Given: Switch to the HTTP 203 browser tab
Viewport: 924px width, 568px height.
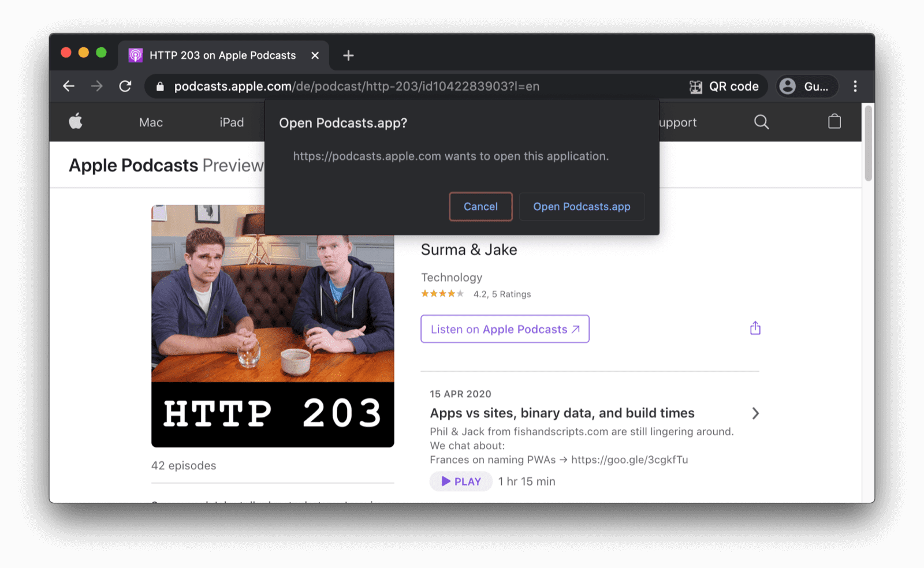Looking at the screenshot, I should (x=222, y=55).
